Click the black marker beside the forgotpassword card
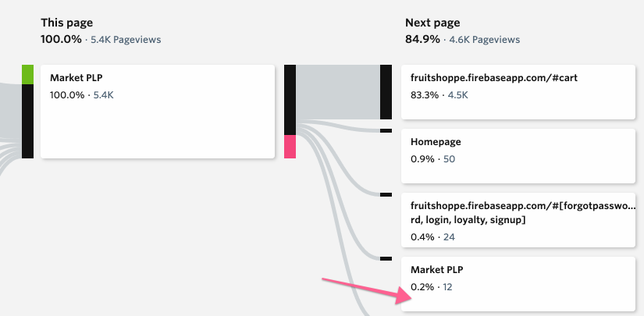Screen dimensions: 644x316 tap(386, 194)
